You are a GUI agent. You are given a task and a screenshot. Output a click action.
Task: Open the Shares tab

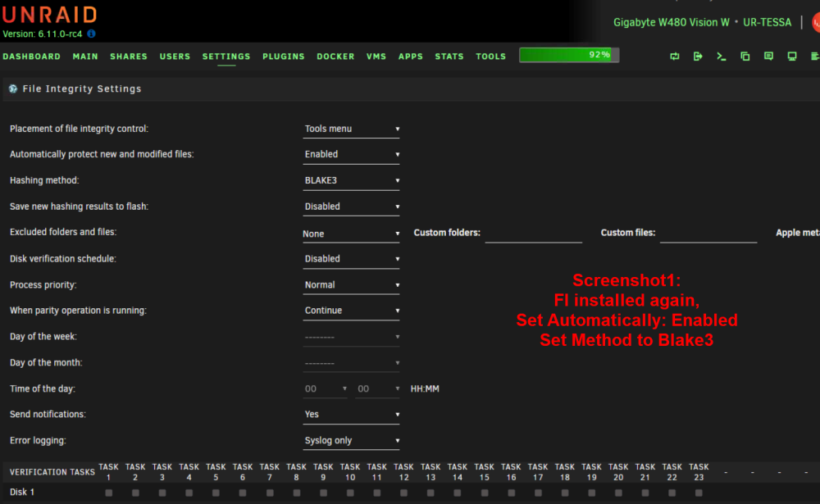[129, 57]
